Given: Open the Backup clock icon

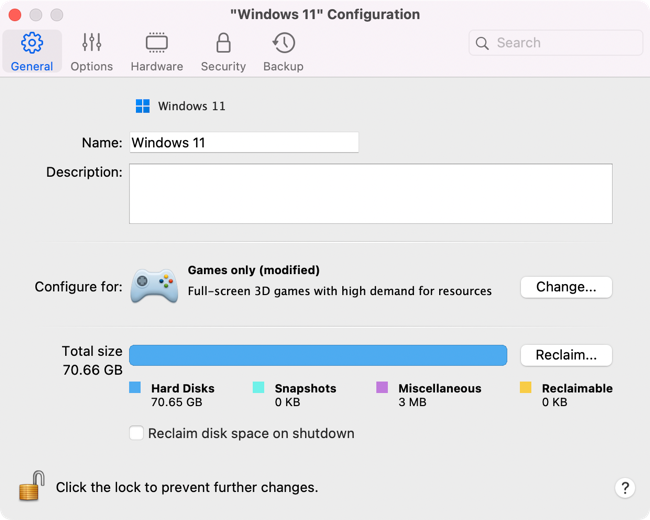Looking at the screenshot, I should pos(284,43).
